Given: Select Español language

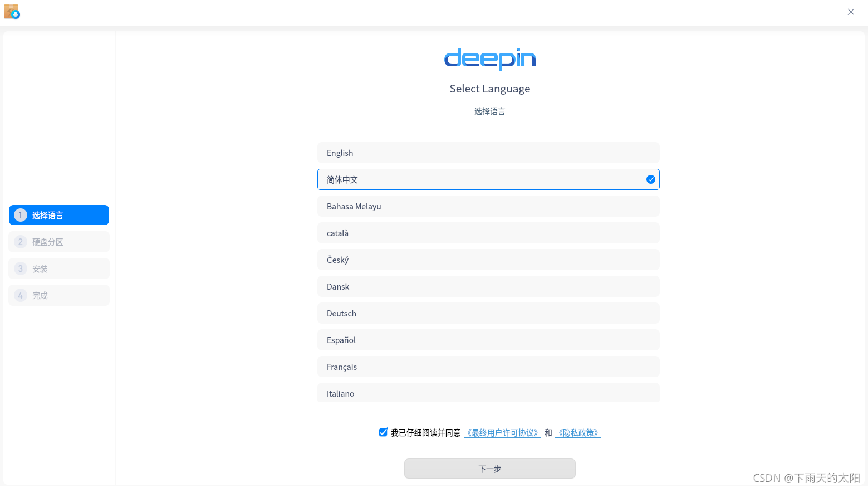Looking at the screenshot, I should [488, 340].
